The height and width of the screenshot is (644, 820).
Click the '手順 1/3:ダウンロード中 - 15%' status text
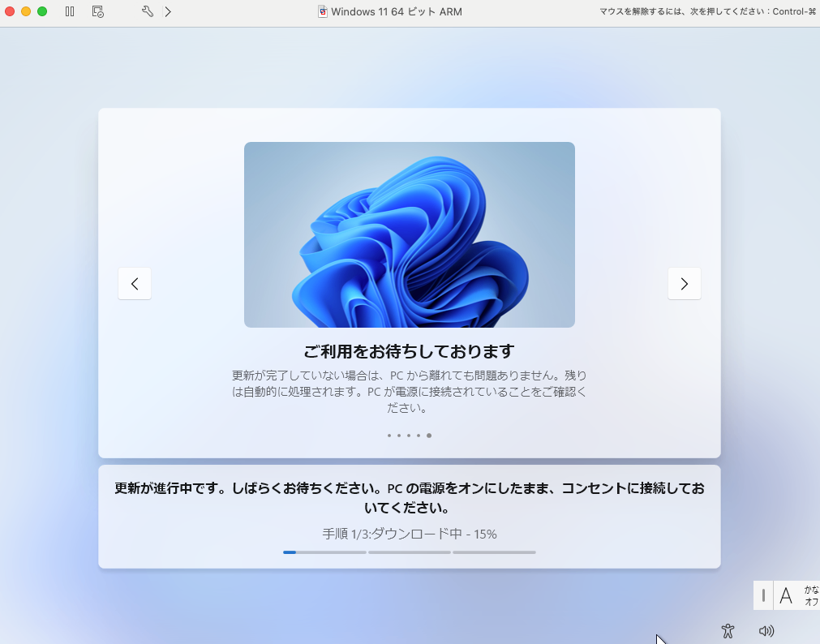[410, 534]
